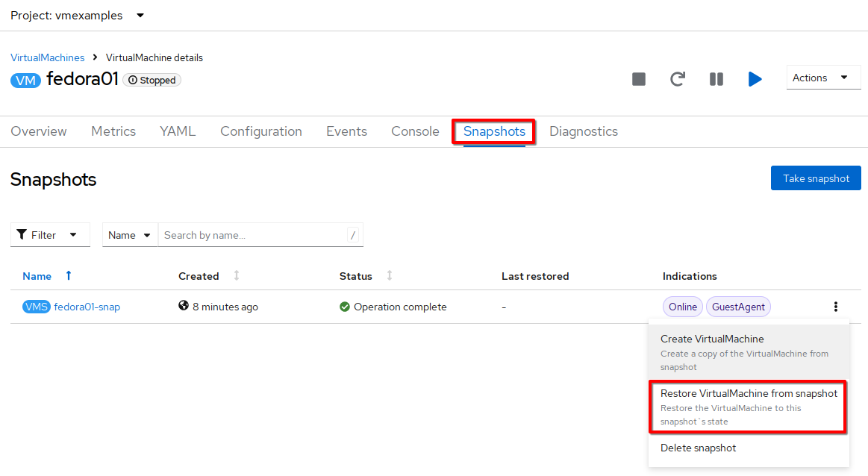Viewport: 868px width, 476px height.
Task: Pause the virtual machine
Action: tap(716, 79)
